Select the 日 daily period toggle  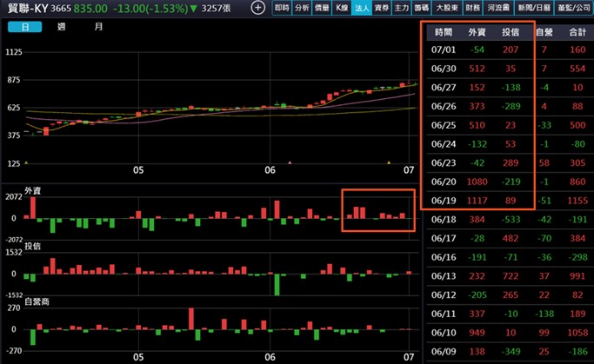tap(25, 27)
